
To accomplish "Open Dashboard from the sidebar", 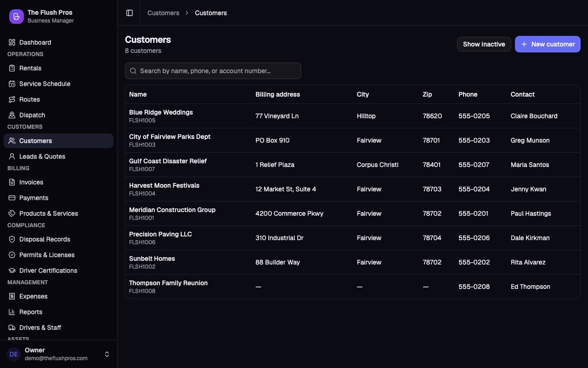I will point(58,42).
